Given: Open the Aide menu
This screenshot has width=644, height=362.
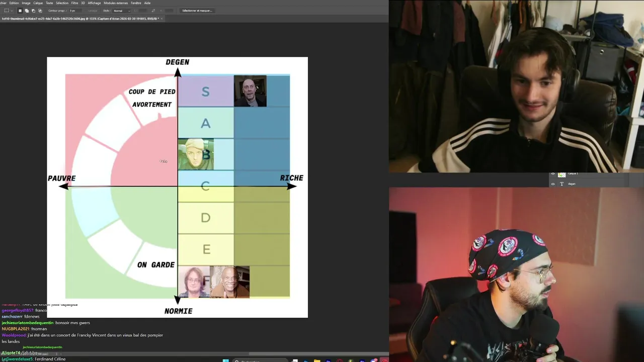Looking at the screenshot, I should coord(147,3).
